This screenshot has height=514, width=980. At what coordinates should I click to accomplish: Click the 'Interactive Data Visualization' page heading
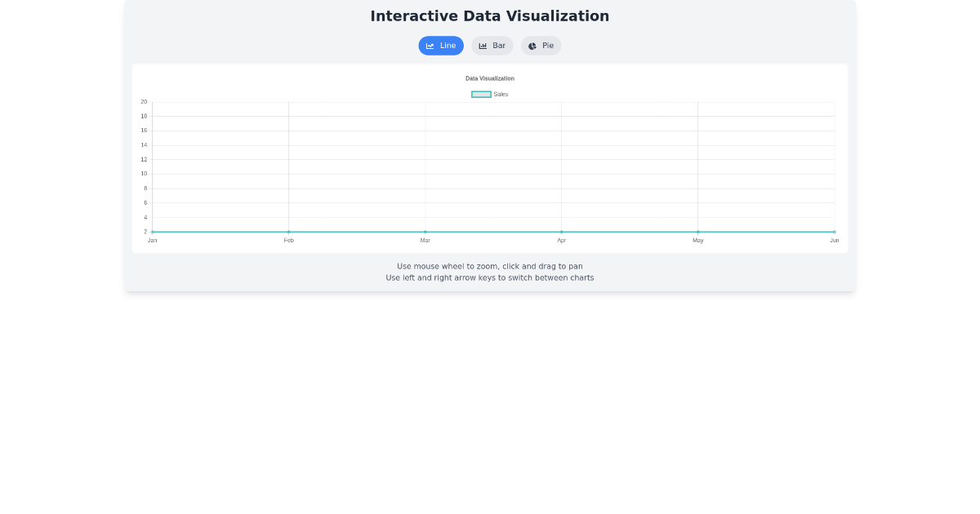489,16
